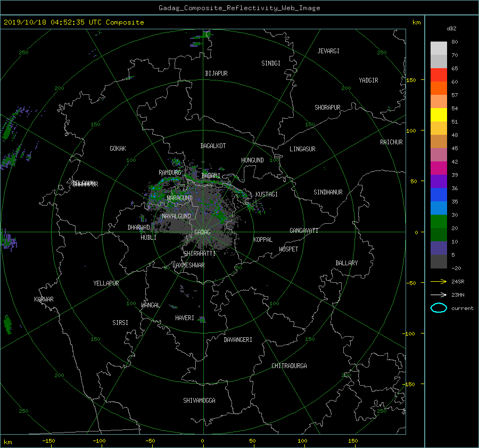
Task: Click the bright green 30-20 dBZ swatch
Action: point(439,222)
